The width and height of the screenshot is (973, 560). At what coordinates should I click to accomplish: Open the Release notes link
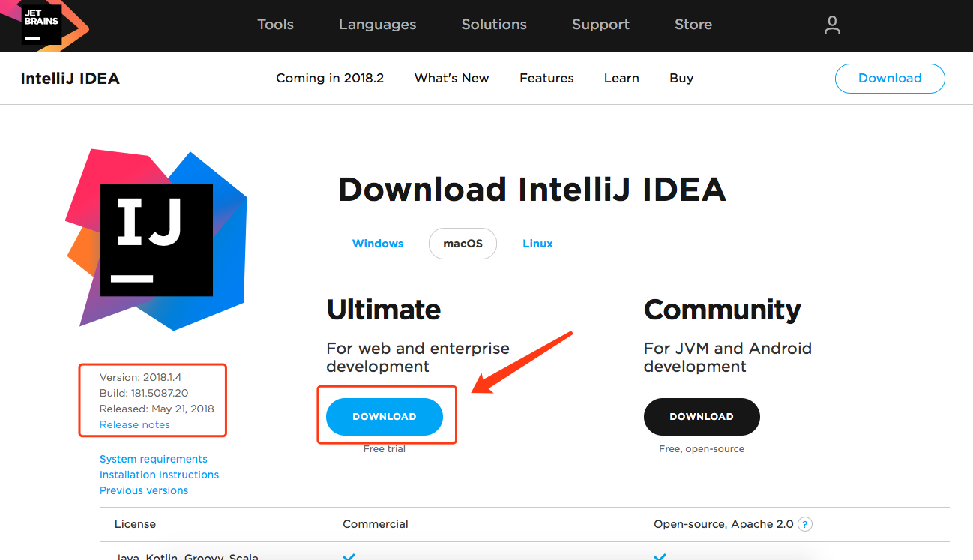click(135, 424)
